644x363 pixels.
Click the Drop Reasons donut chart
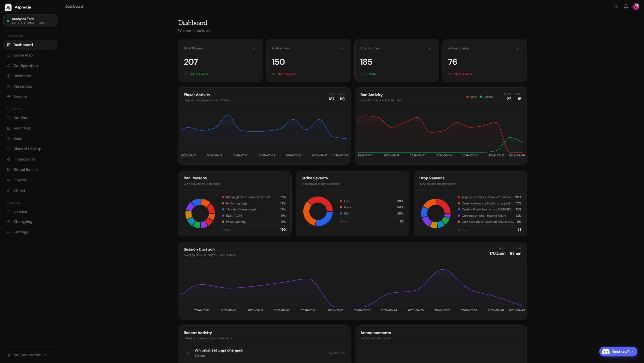[x=436, y=213]
